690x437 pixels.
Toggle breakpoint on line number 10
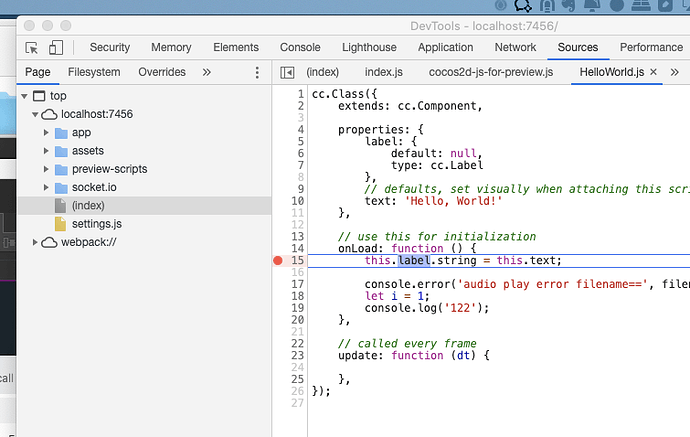[x=297, y=201]
